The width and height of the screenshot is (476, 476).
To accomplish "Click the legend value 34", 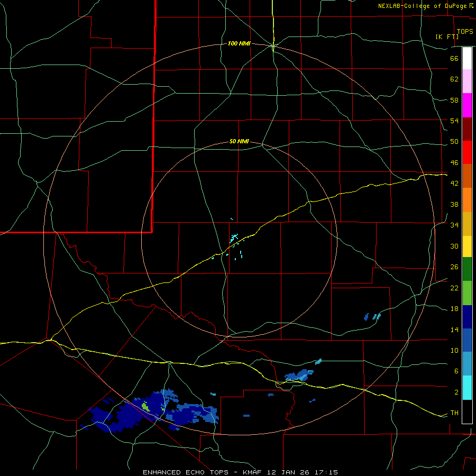I will pos(454,225).
